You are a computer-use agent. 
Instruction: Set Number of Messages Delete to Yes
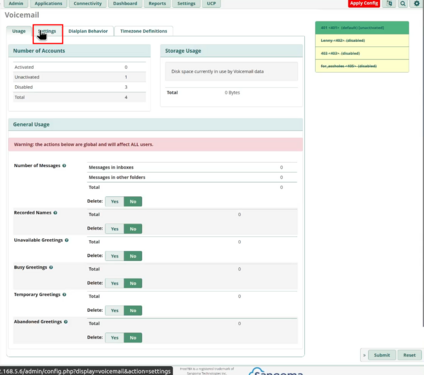point(115,201)
